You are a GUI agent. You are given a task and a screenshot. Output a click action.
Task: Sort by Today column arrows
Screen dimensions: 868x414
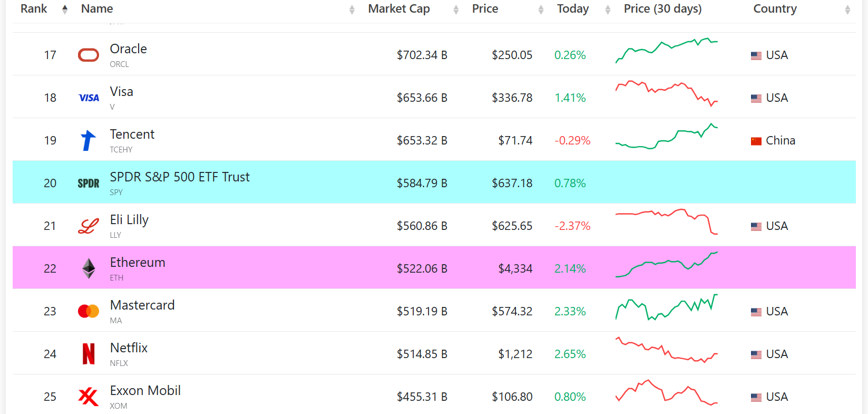pyautogui.click(x=608, y=9)
